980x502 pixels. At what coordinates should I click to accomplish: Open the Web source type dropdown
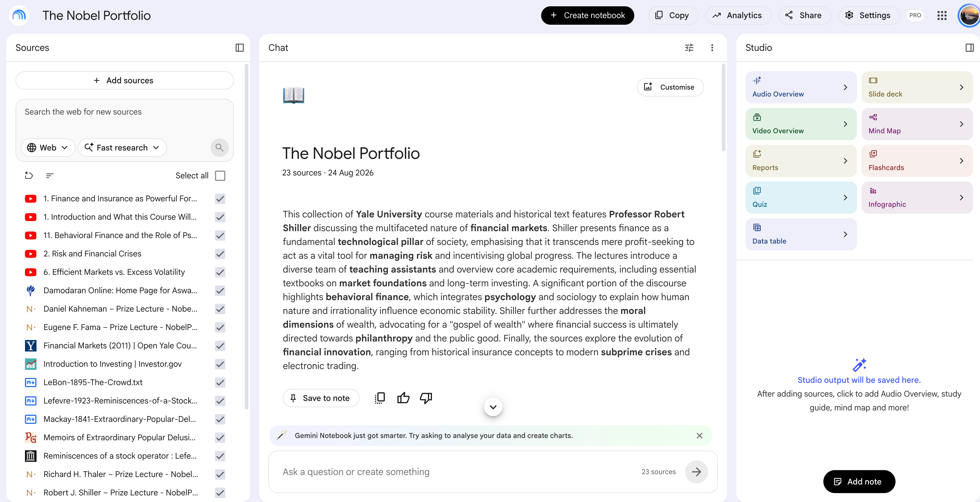pos(47,147)
